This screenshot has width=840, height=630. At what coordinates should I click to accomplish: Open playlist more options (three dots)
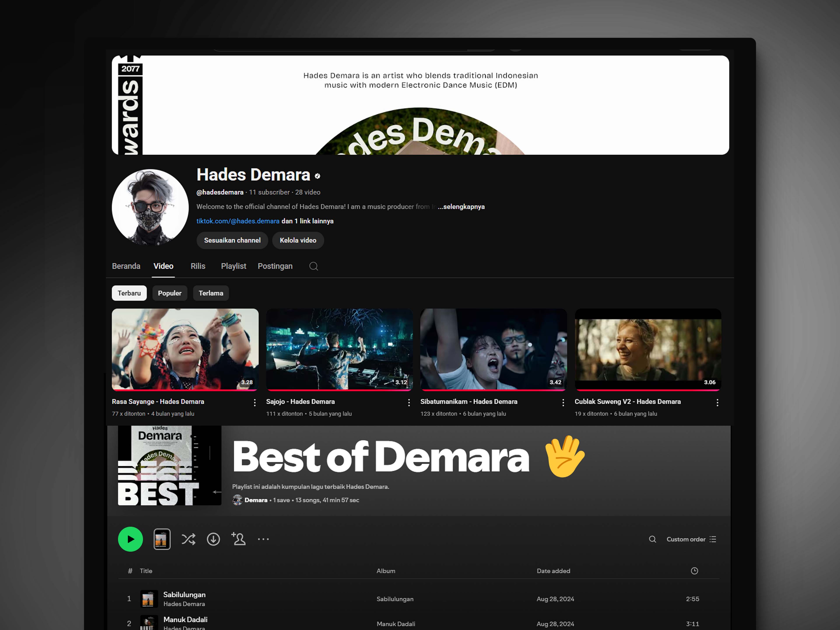(263, 539)
